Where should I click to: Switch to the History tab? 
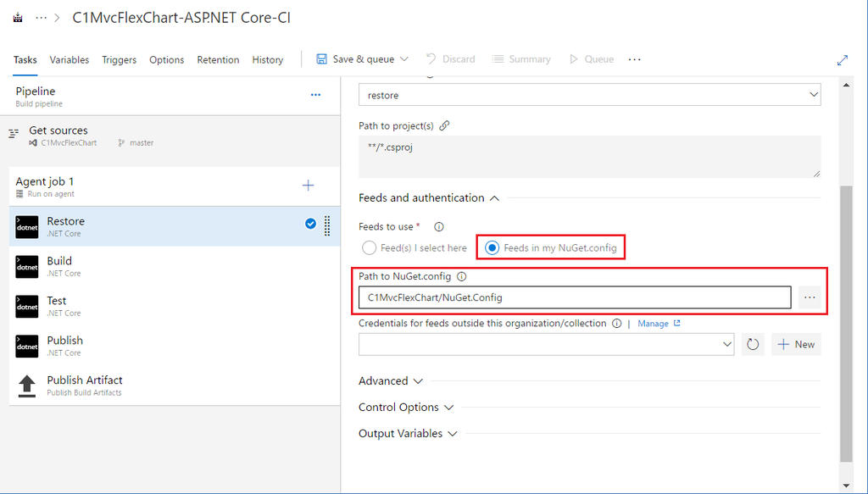[268, 60]
